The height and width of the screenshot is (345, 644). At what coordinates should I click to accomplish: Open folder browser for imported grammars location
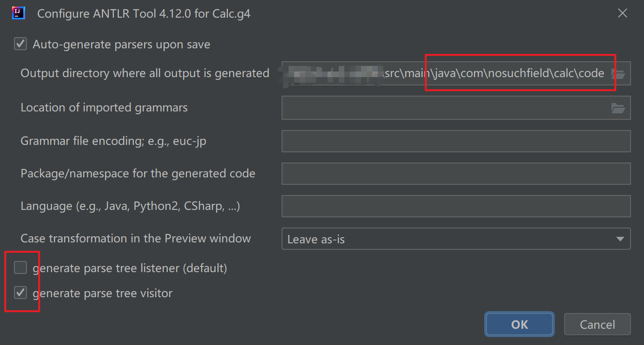pyautogui.click(x=618, y=108)
